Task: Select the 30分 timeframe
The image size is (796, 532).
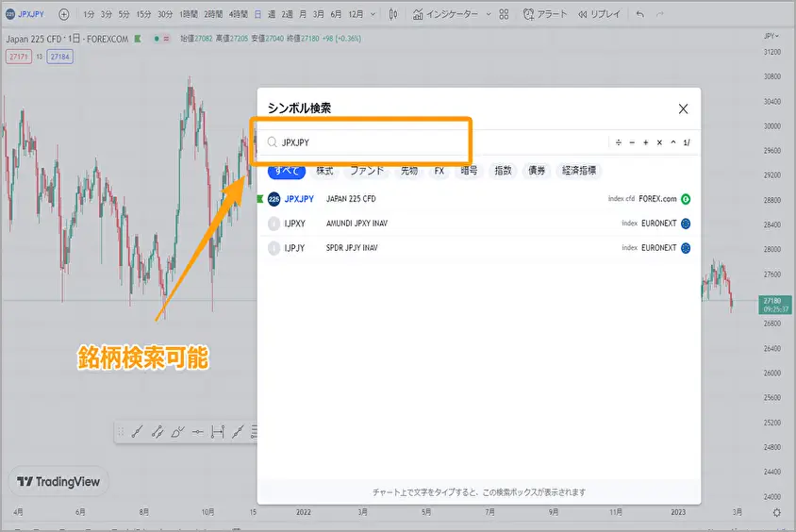Action: tap(165, 14)
